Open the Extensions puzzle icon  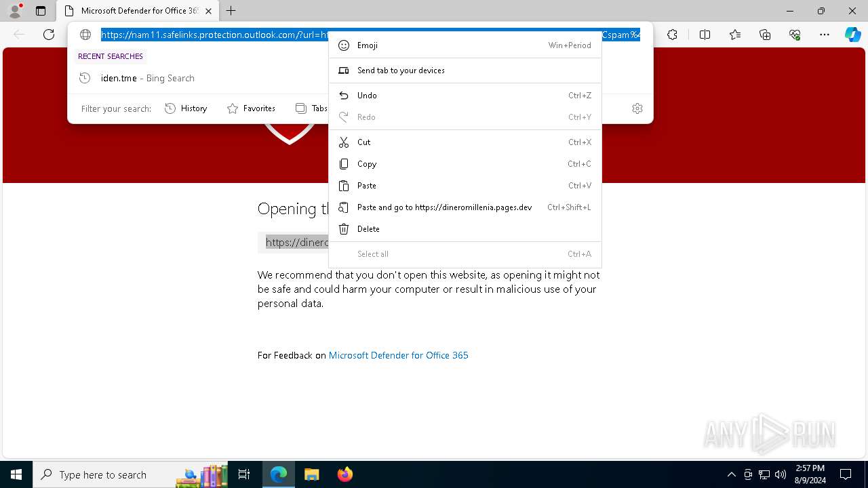coord(672,35)
